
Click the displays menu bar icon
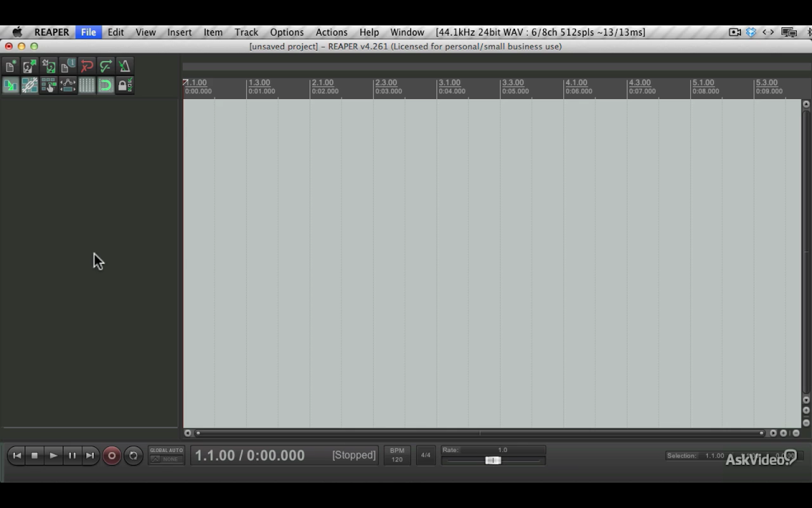(789, 32)
